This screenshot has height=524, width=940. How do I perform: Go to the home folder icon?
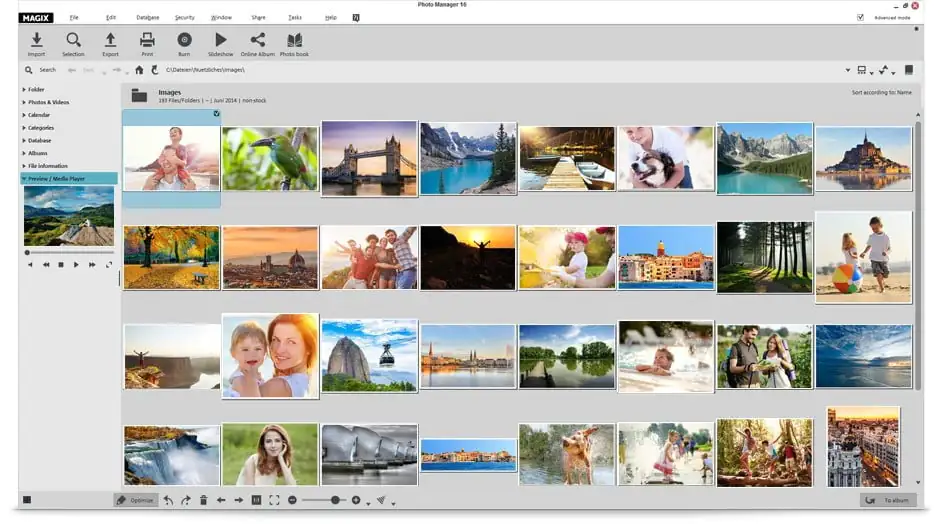(139, 70)
